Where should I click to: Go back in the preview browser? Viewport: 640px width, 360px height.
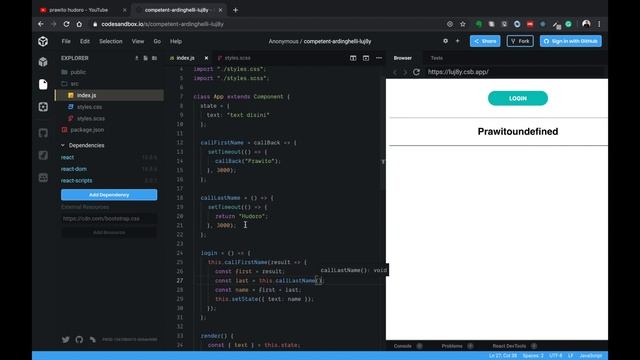click(x=395, y=72)
